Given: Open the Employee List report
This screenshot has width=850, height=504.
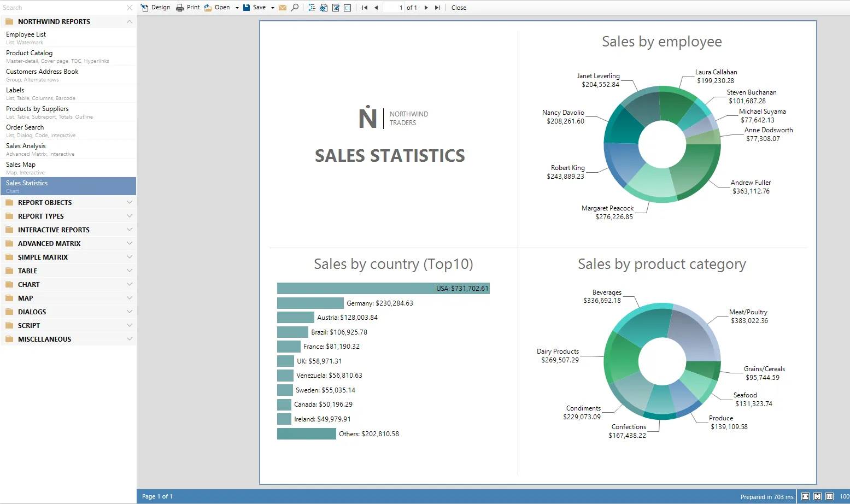Looking at the screenshot, I should 68,38.
